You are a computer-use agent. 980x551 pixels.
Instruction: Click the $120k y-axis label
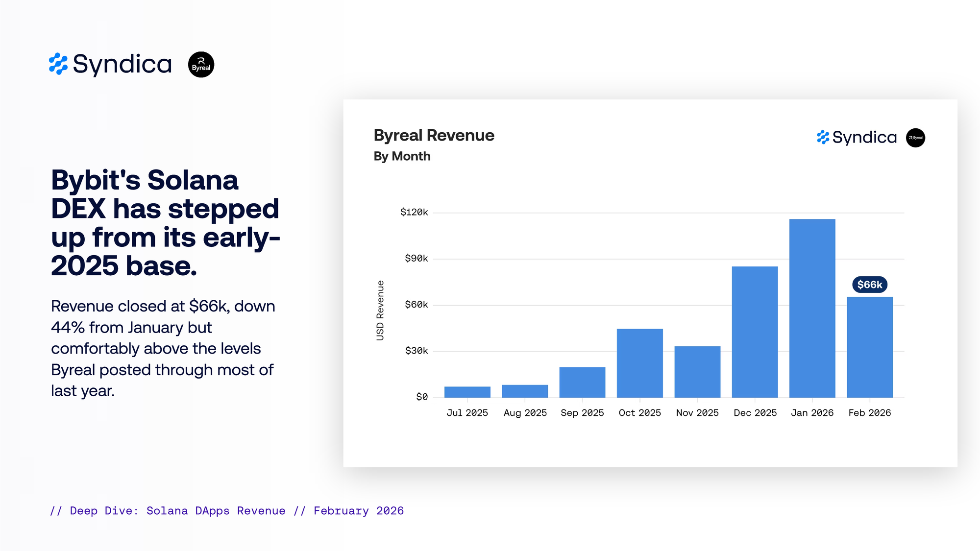[414, 212]
